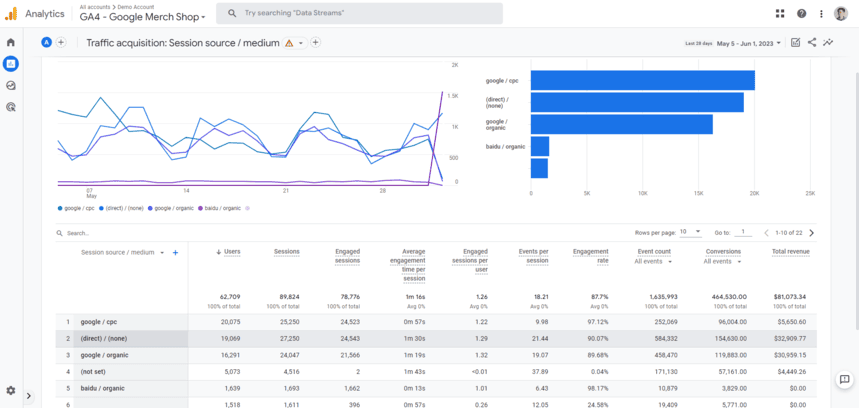The height and width of the screenshot is (408, 859).
Task: Open the Google apps grid icon
Action: pos(780,14)
